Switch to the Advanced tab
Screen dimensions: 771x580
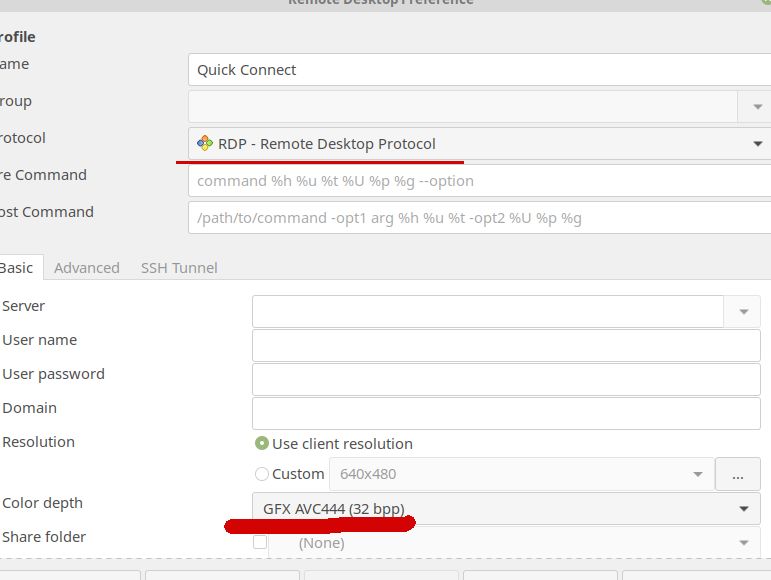click(x=87, y=268)
